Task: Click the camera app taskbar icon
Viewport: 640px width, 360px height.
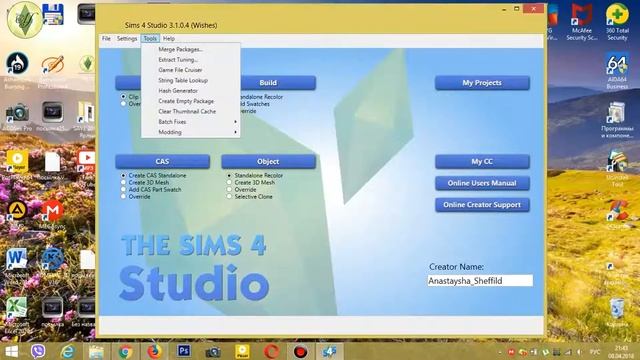Action: click(x=213, y=351)
